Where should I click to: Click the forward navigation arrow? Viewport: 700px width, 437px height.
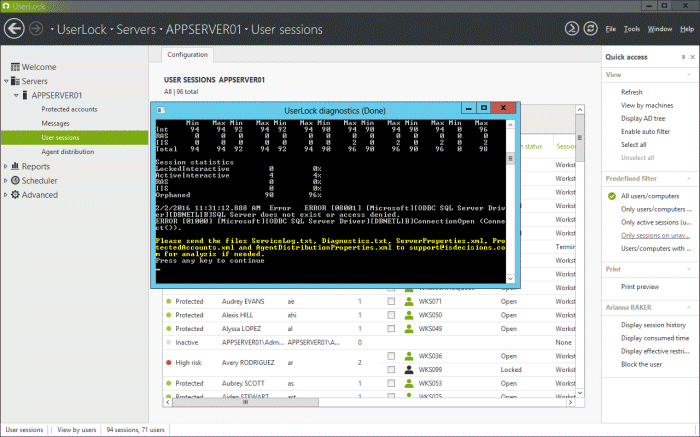(36, 29)
